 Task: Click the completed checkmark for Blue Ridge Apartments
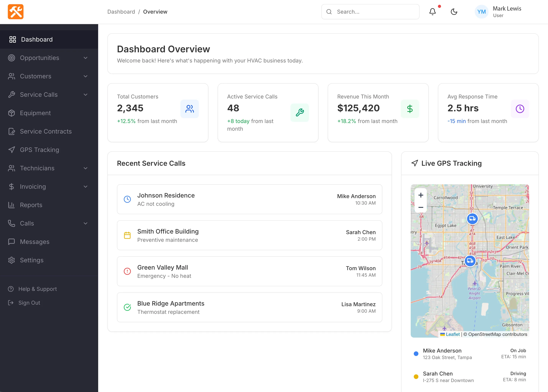[x=128, y=307]
